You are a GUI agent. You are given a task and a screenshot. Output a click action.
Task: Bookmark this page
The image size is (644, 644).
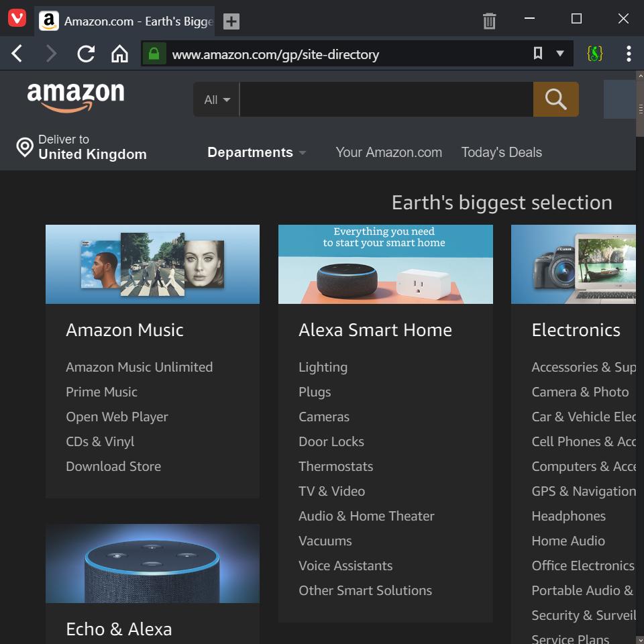click(537, 53)
